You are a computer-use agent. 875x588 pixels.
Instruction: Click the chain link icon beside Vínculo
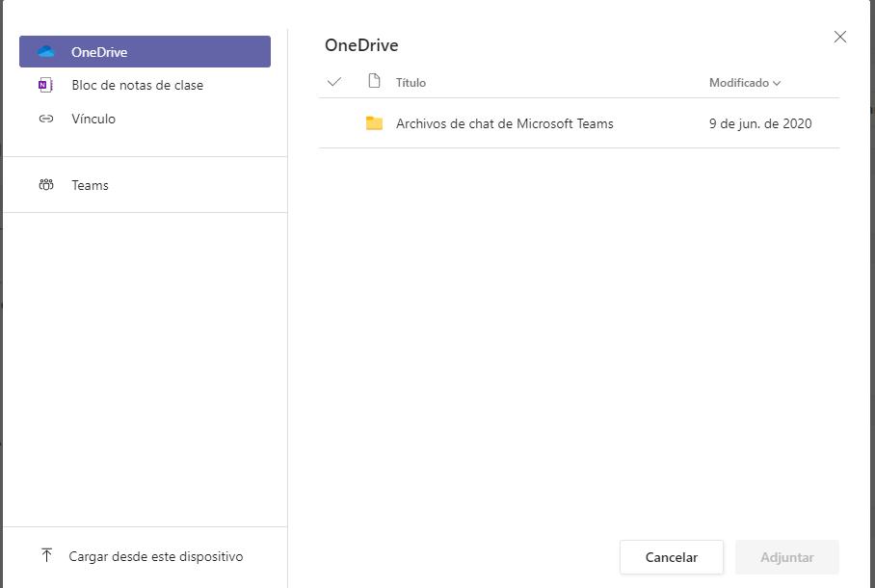point(45,119)
